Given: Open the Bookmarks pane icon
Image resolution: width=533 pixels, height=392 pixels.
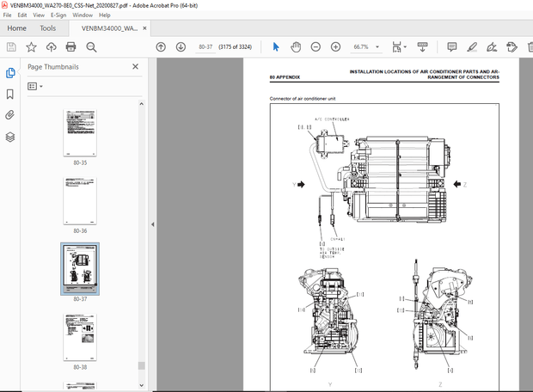Looking at the screenshot, I should point(10,95).
